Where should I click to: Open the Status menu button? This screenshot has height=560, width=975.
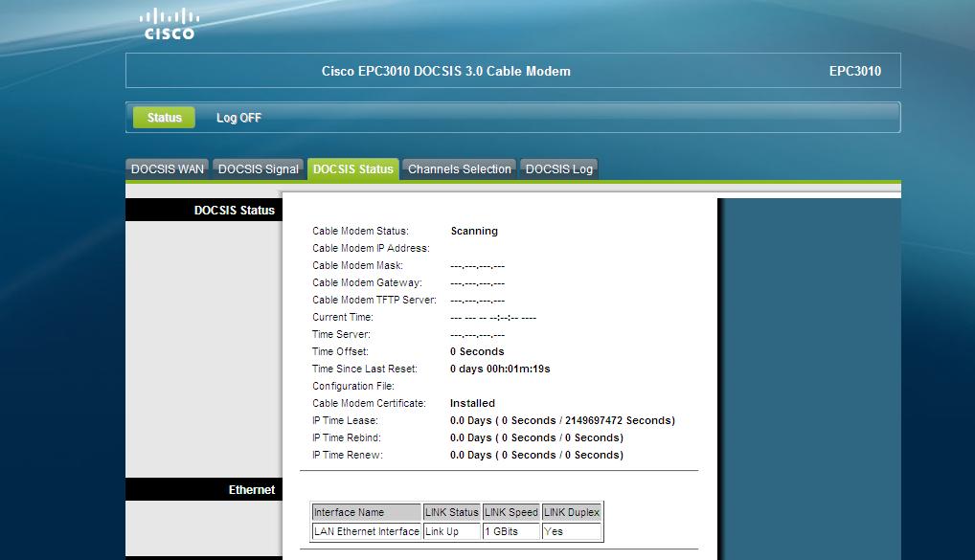pyautogui.click(x=164, y=118)
